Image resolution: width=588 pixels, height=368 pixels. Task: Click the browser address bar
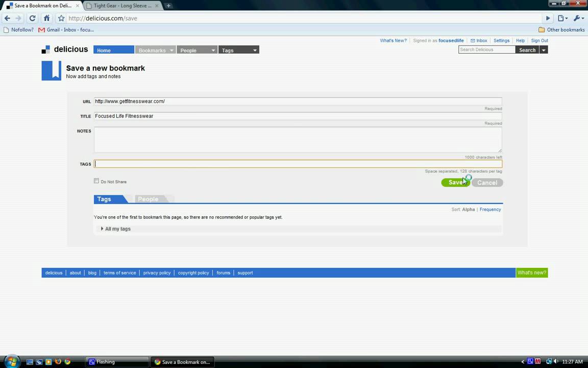tap(304, 18)
